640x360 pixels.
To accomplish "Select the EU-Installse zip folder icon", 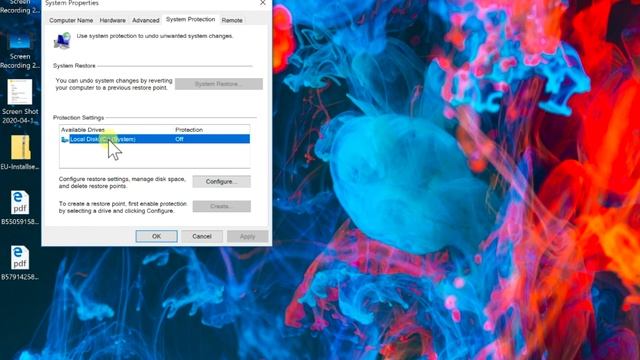I will [x=20, y=147].
